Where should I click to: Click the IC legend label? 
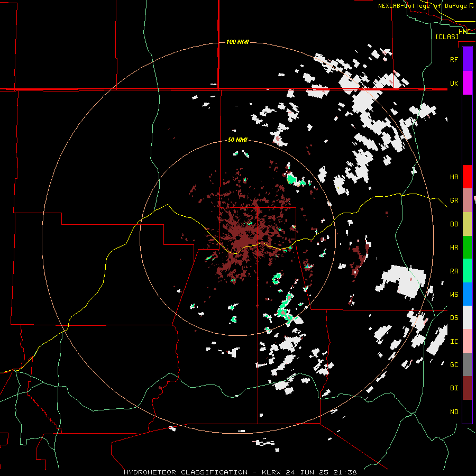(454, 342)
